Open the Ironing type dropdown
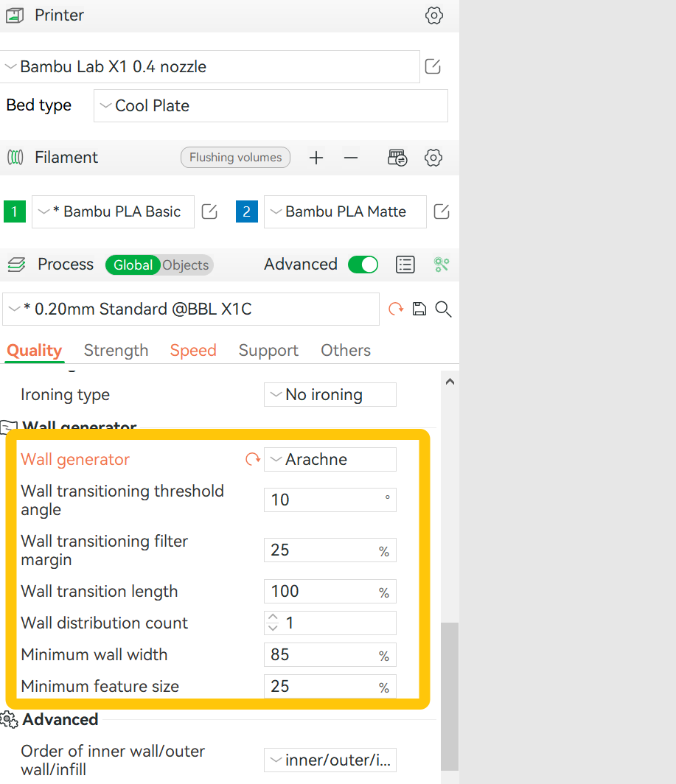The image size is (676, 784). pos(330,394)
